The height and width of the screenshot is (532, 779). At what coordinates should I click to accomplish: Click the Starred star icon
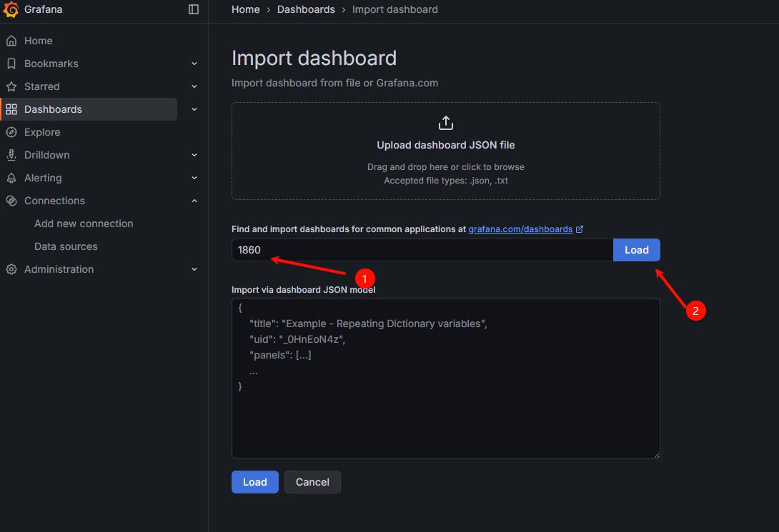(x=11, y=86)
